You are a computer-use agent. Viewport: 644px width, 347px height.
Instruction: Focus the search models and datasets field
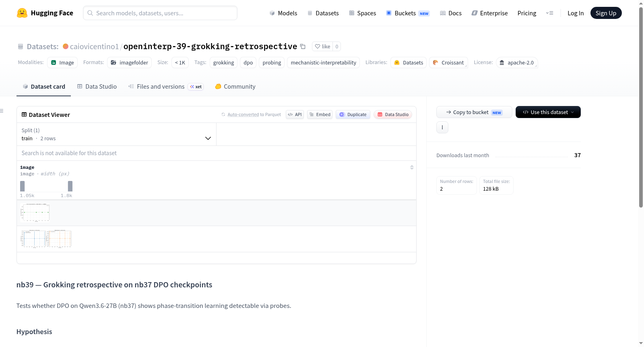(160, 13)
